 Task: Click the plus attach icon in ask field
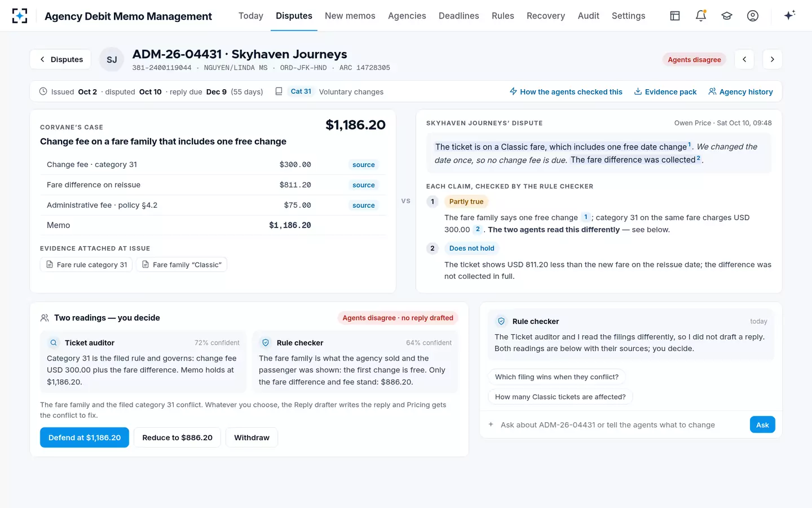pos(491,424)
